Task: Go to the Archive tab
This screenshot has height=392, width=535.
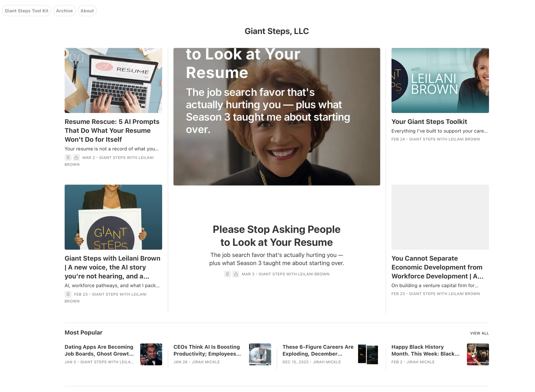Action: 64,11
